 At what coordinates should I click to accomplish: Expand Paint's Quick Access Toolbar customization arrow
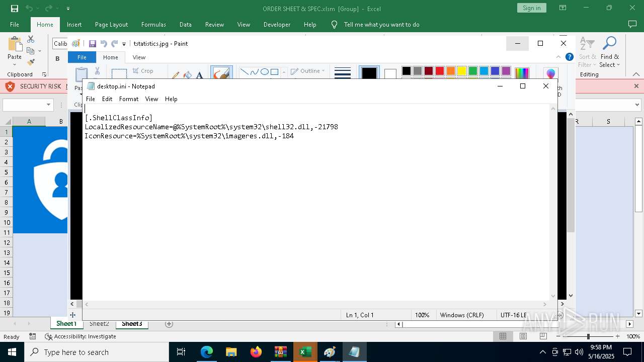coord(124,44)
